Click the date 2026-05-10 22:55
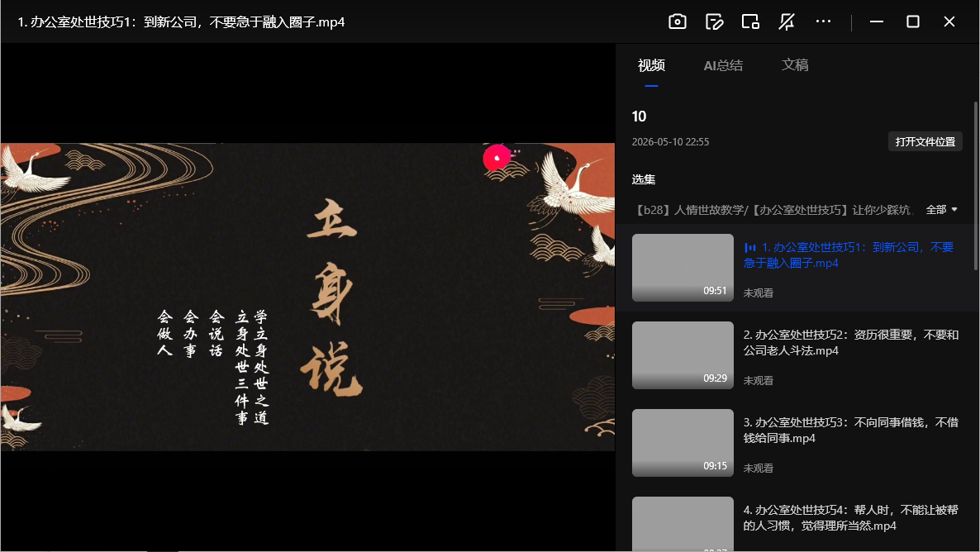Screen dimensions: 980x552 pos(670,142)
